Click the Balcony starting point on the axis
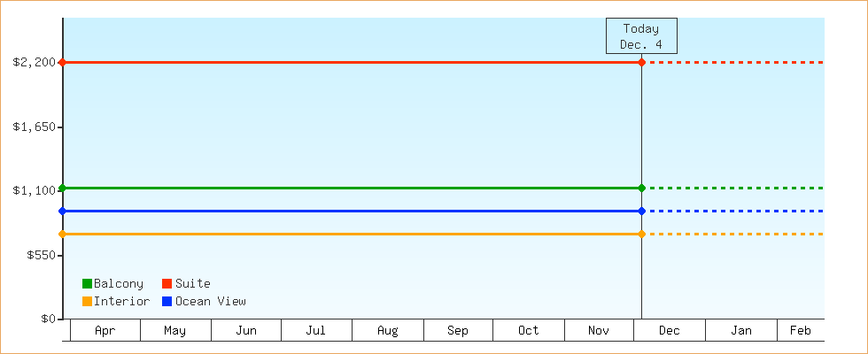Viewport: 868px width, 354px height. point(63,188)
